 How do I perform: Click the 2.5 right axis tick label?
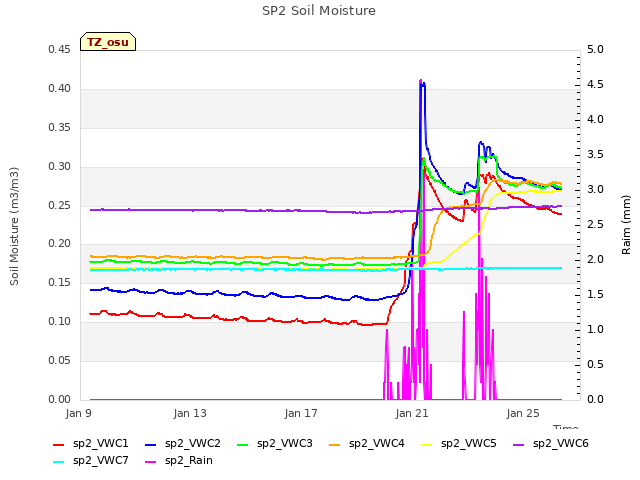tap(595, 224)
